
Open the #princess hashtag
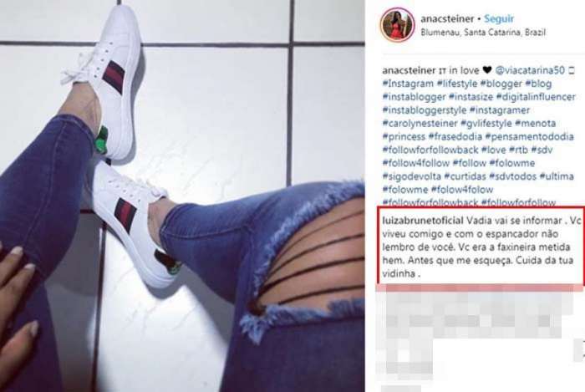tap(404, 136)
